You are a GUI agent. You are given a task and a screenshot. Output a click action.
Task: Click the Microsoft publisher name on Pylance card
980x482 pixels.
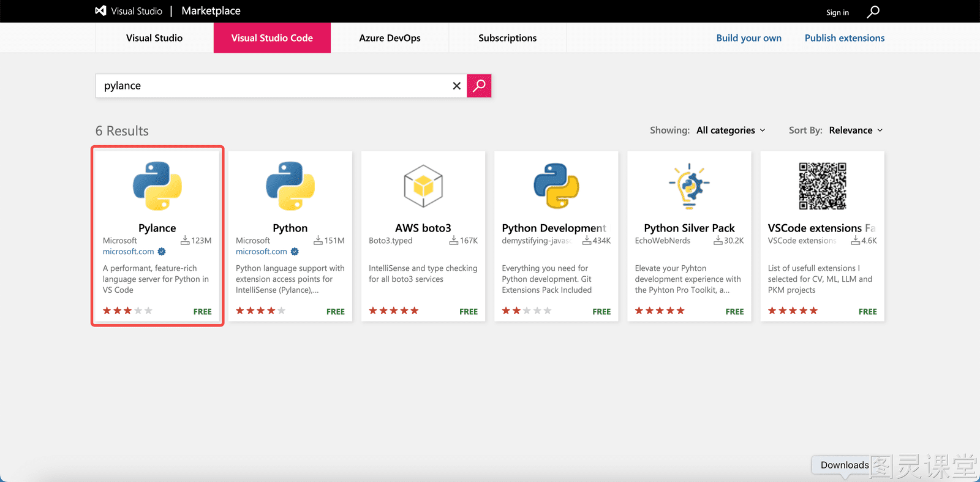120,241
